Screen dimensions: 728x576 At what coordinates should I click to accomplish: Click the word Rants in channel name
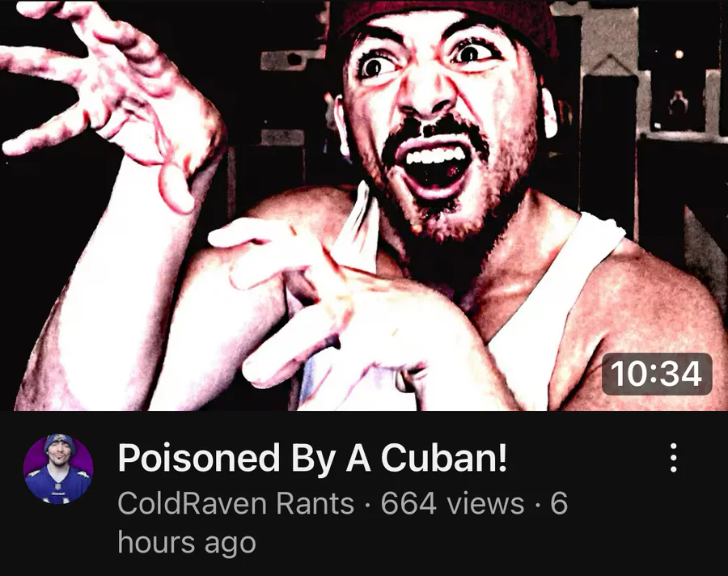[315, 503]
